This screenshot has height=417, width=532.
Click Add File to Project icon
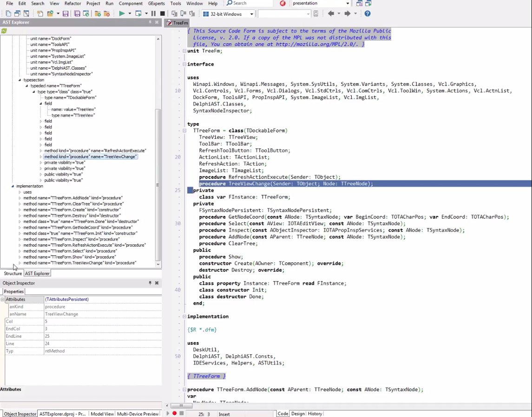(98, 13)
